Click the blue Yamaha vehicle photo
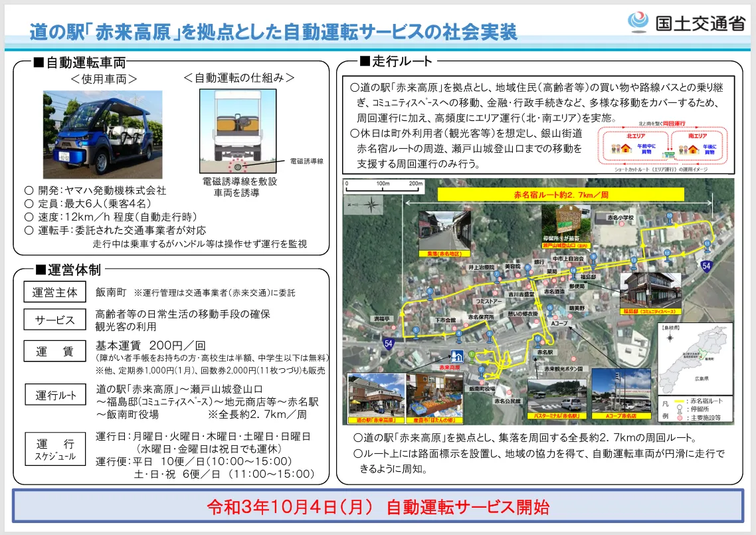The image size is (756, 535). pyautogui.click(x=103, y=135)
